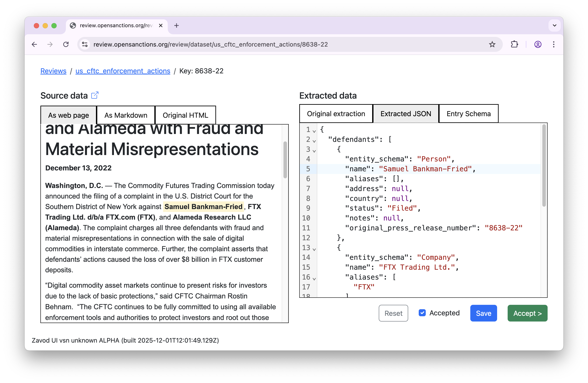Click line number 9 in JSON gutter
Viewport: 588px width, 383px height.
point(308,208)
